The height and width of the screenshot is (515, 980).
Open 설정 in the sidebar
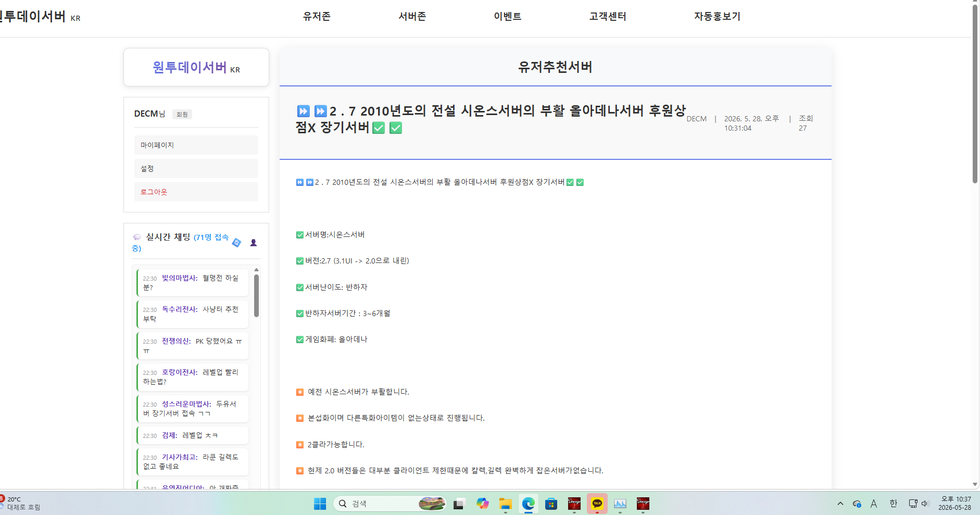196,169
